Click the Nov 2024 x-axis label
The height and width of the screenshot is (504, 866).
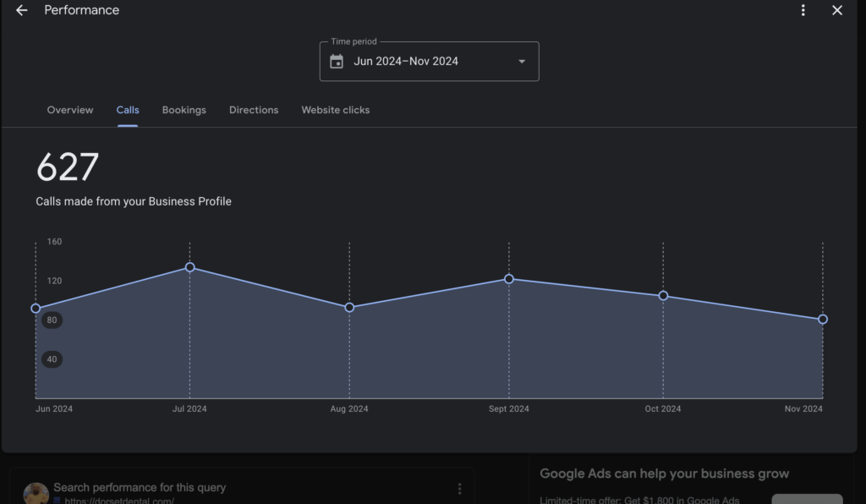[803, 409]
